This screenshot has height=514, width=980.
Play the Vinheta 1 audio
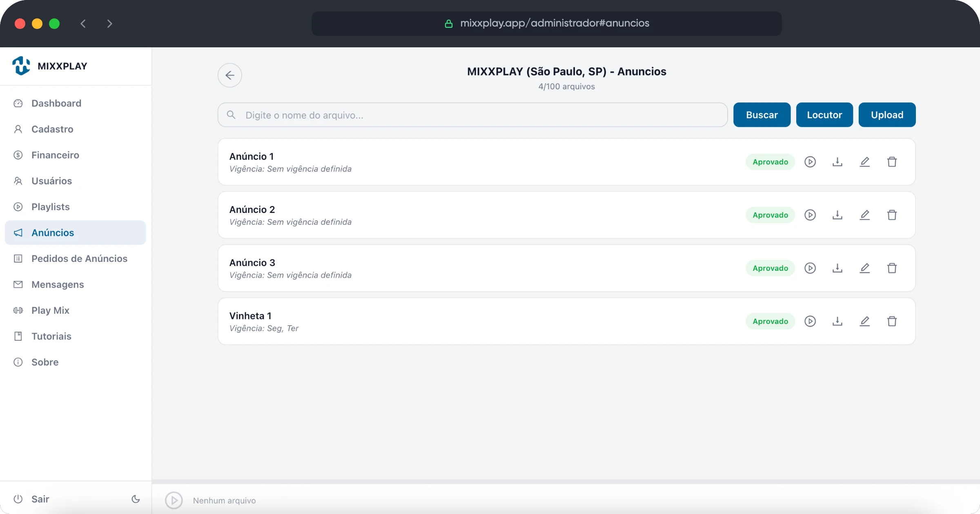pos(810,321)
